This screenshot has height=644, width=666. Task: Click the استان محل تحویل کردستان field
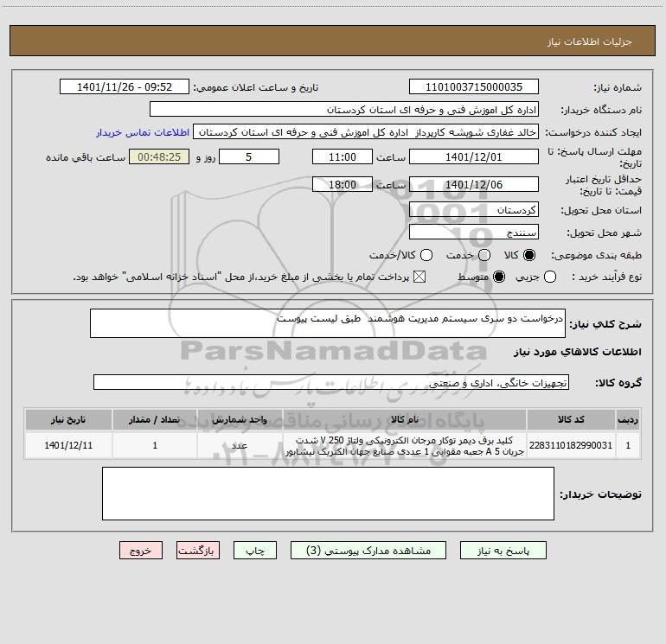pyautogui.click(x=474, y=210)
